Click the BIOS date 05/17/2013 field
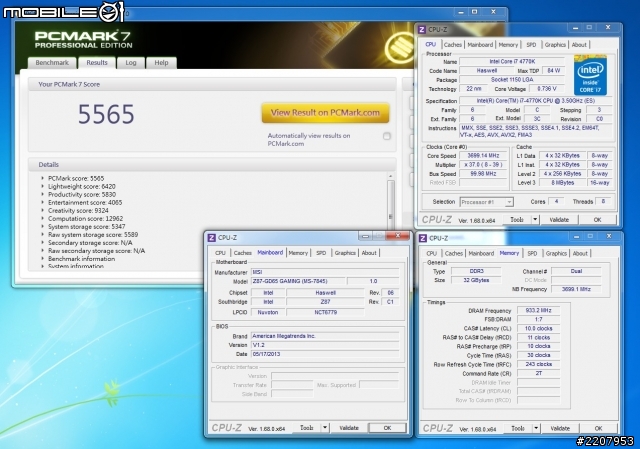 (x=325, y=354)
